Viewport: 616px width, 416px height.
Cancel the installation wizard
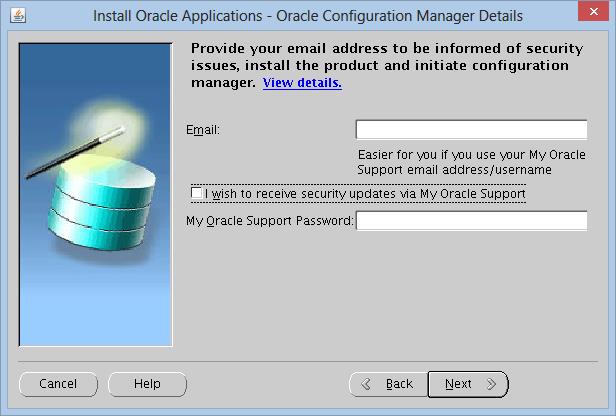click(58, 384)
